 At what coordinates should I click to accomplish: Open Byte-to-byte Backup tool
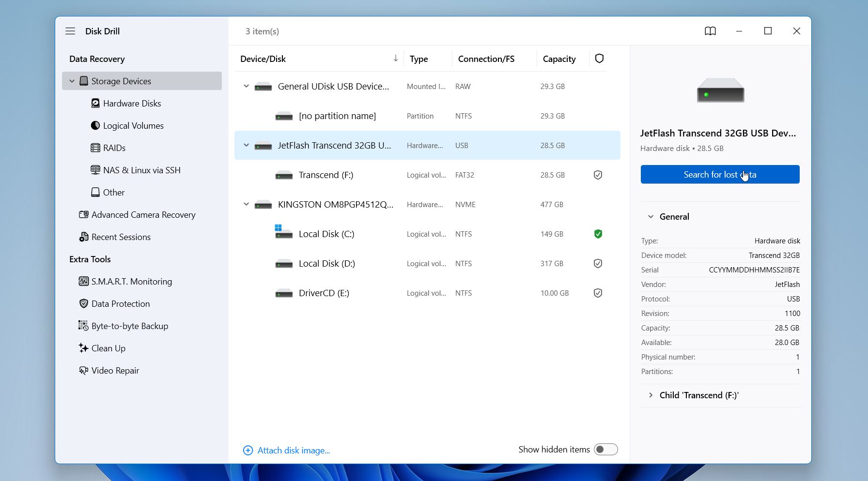click(130, 326)
